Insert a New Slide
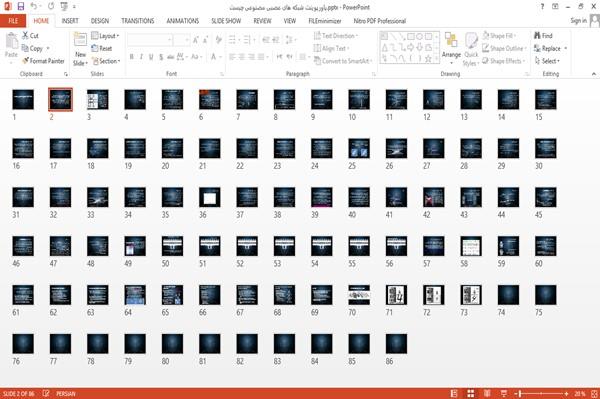The height and width of the screenshot is (399, 600). point(80,49)
